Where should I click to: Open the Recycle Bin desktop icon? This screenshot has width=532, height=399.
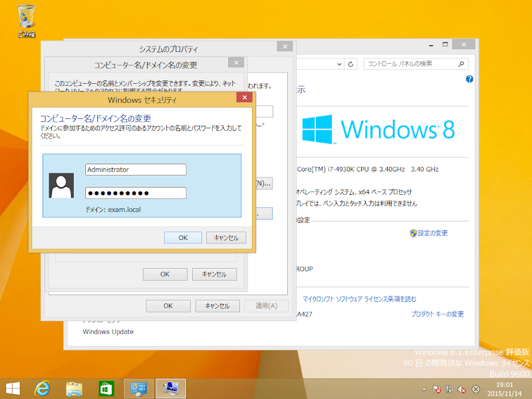[x=27, y=21]
